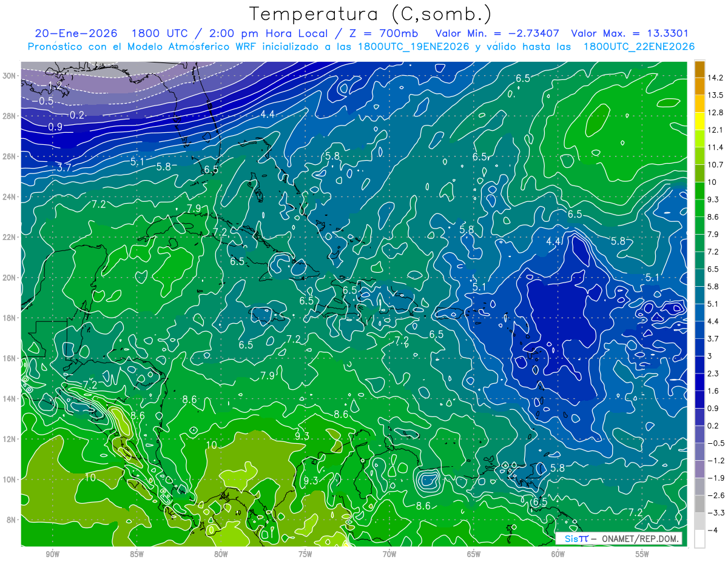
Task: Select 'Valor Max. = 13.3301' text
Action: click(x=630, y=33)
